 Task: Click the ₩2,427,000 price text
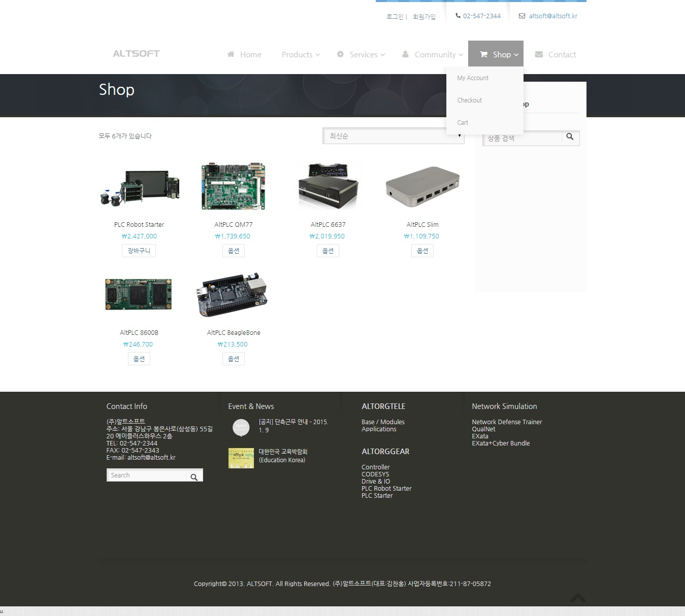coord(139,236)
